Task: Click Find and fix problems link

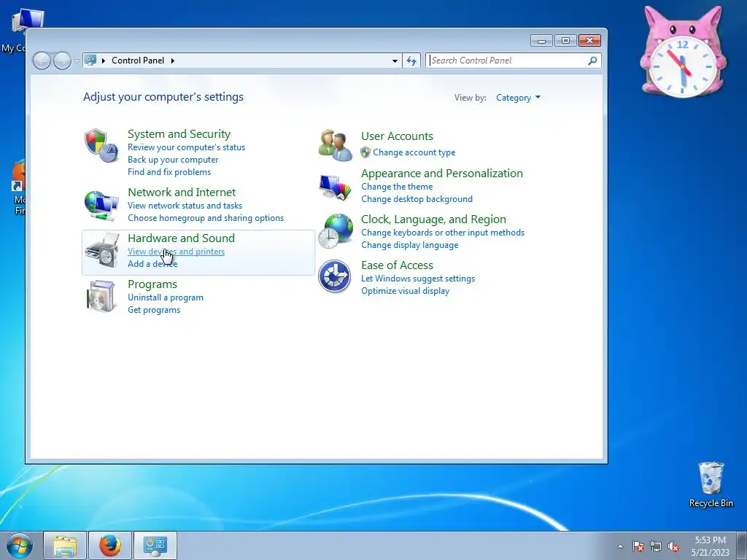Action: click(169, 172)
